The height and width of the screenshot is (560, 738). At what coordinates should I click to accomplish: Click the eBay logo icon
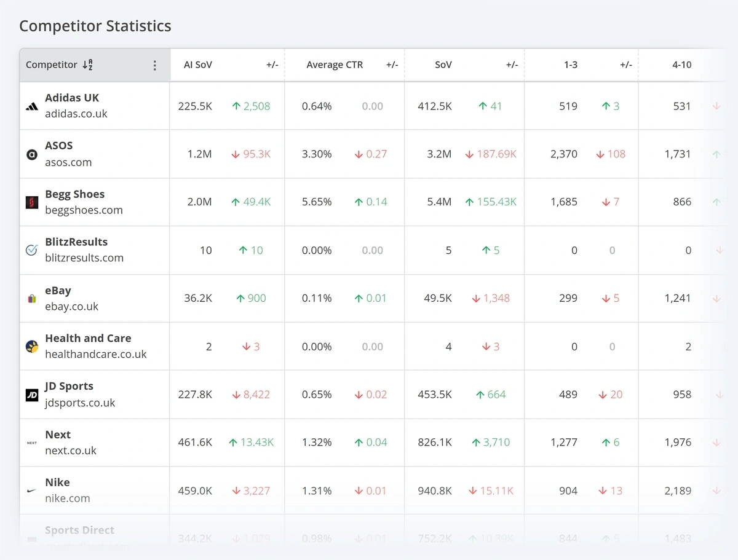pos(31,299)
